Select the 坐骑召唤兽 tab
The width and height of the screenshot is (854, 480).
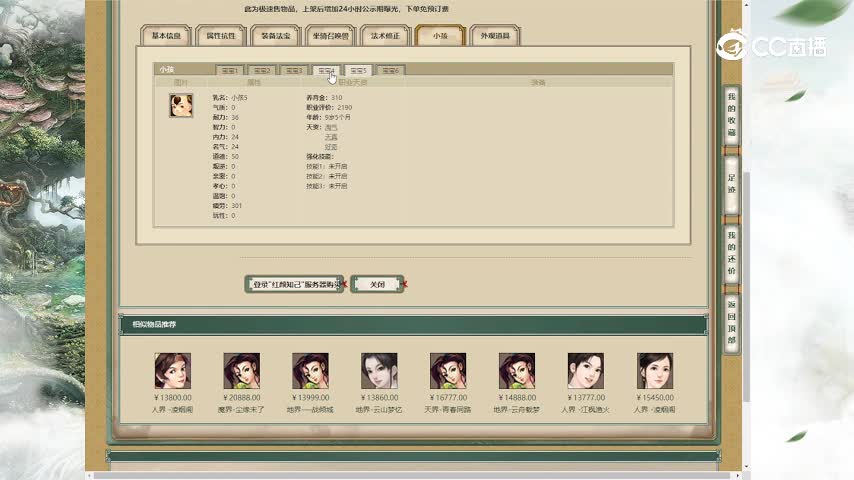point(330,35)
